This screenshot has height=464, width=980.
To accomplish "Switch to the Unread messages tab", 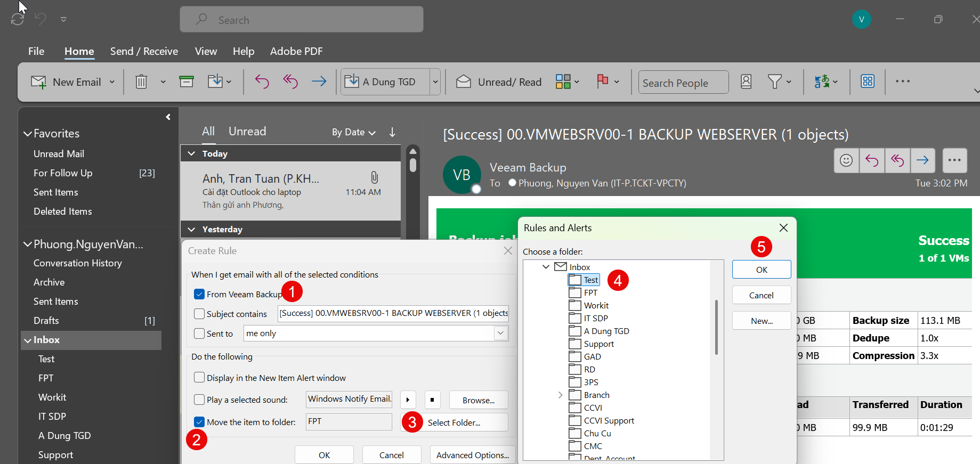I will (247, 132).
